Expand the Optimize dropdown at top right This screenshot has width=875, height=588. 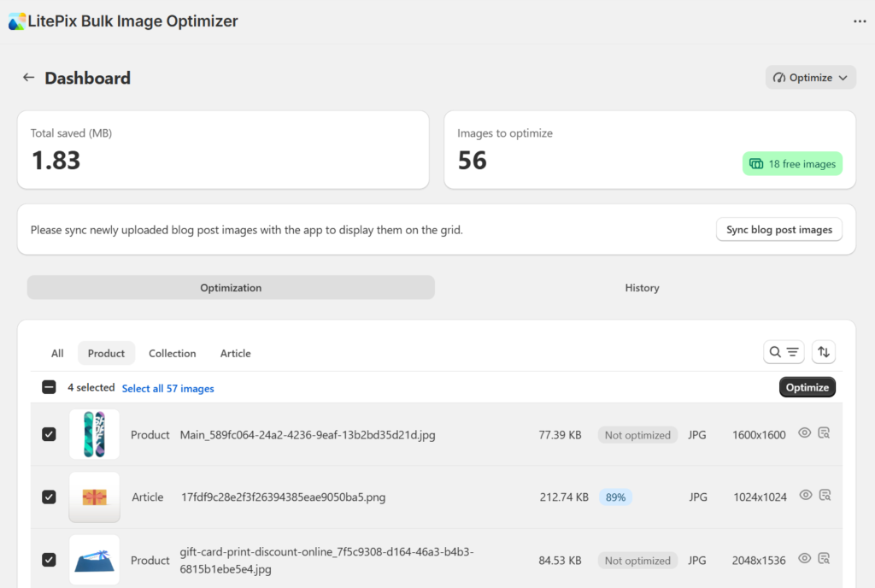tap(810, 78)
